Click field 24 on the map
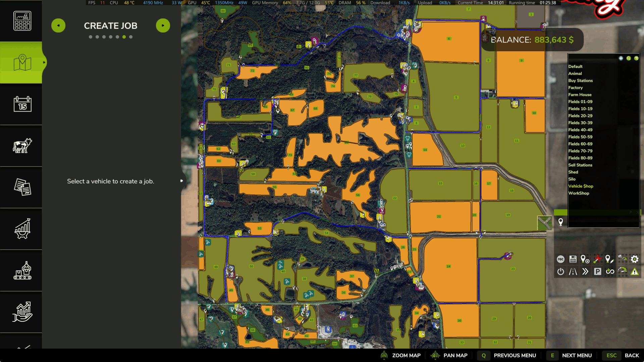Screen dimensions: 644x362 tap(448, 266)
